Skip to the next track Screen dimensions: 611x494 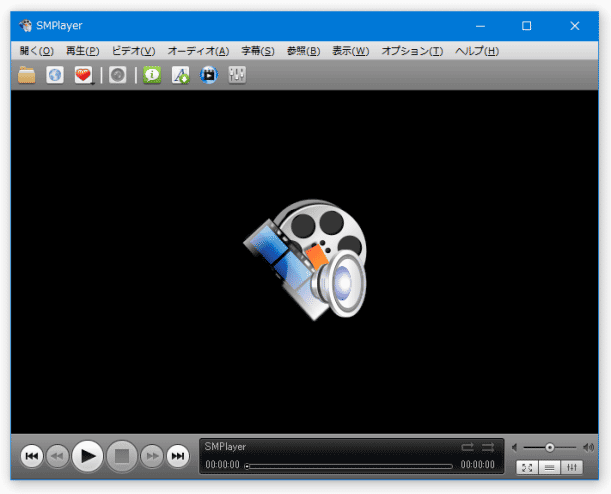[x=178, y=457]
